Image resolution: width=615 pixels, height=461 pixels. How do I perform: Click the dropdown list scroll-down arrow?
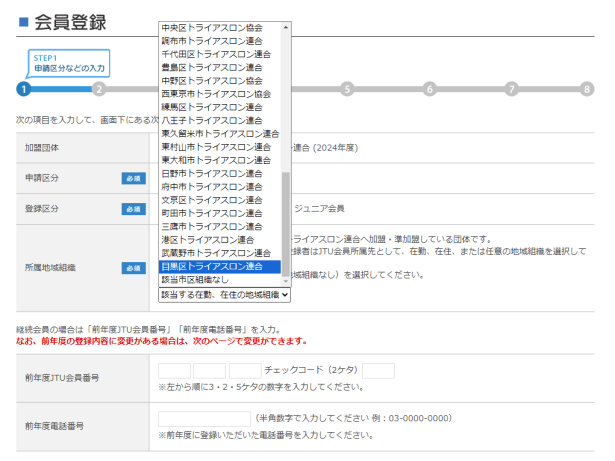point(287,282)
